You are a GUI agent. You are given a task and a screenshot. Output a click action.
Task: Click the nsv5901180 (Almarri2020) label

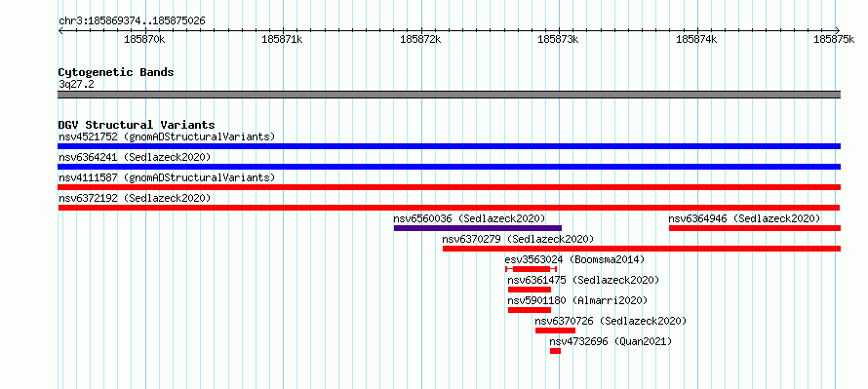pos(577,300)
